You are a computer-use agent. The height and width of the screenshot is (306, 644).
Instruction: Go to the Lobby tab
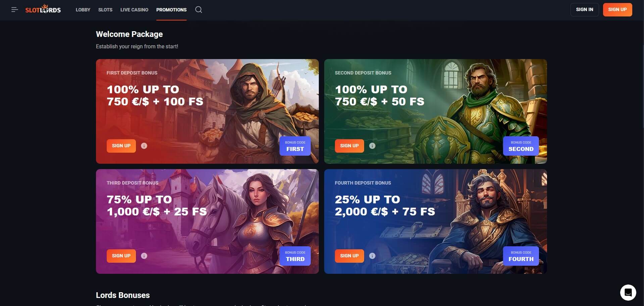pyautogui.click(x=83, y=10)
